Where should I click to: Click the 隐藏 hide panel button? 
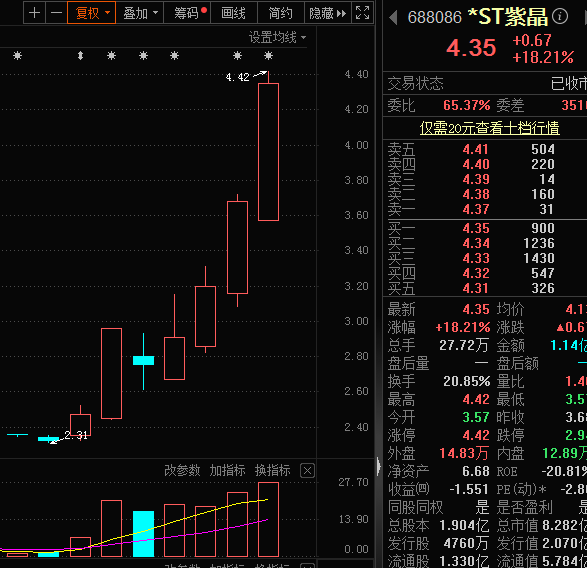pos(328,13)
